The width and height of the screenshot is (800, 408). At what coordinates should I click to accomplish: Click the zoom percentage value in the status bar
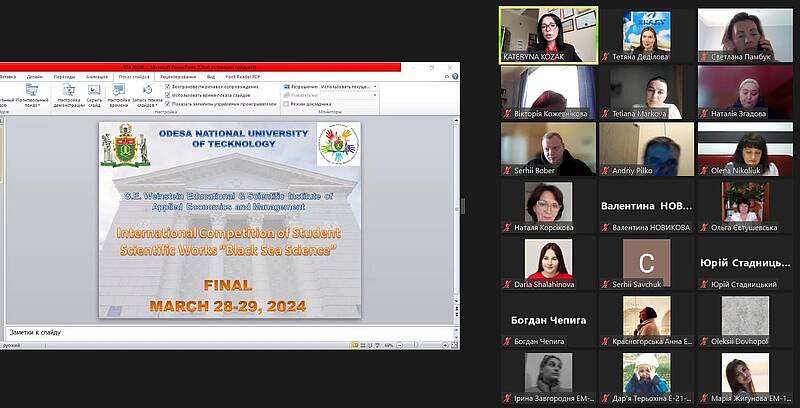point(389,345)
